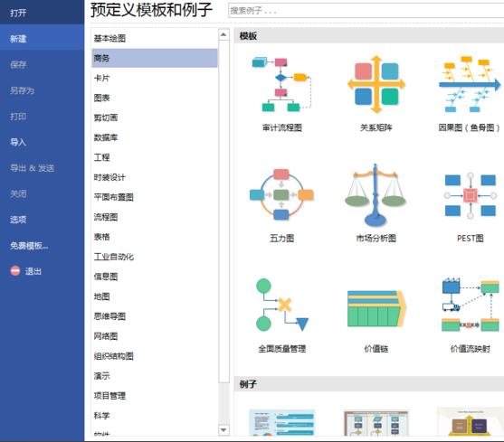Click the PEST图 label text
Screen dimensions: 504x442
click(470, 238)
